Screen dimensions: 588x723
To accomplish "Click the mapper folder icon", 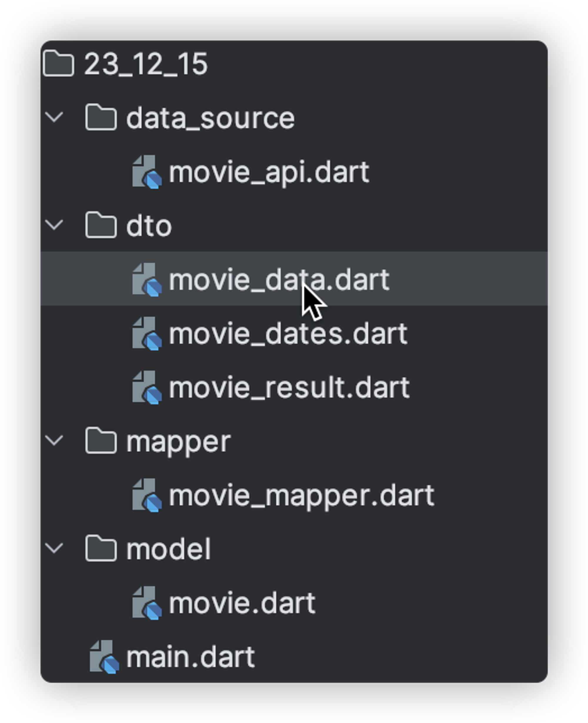I will coord(101,440).
